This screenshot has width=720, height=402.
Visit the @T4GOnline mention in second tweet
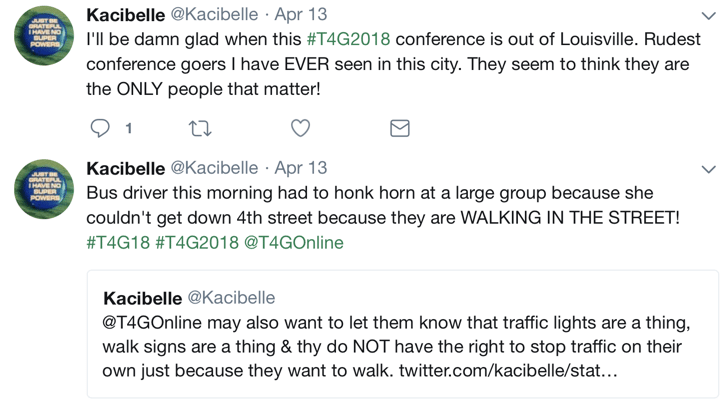click(x=293, y=242)
